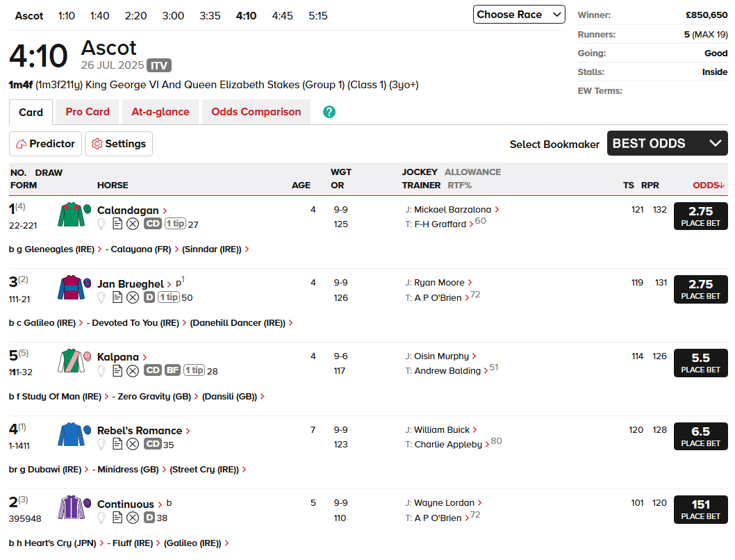Screen dimensions: 735x560
Task: Click Kalpana's white, green and pink silks
Action: coord(72,361)
